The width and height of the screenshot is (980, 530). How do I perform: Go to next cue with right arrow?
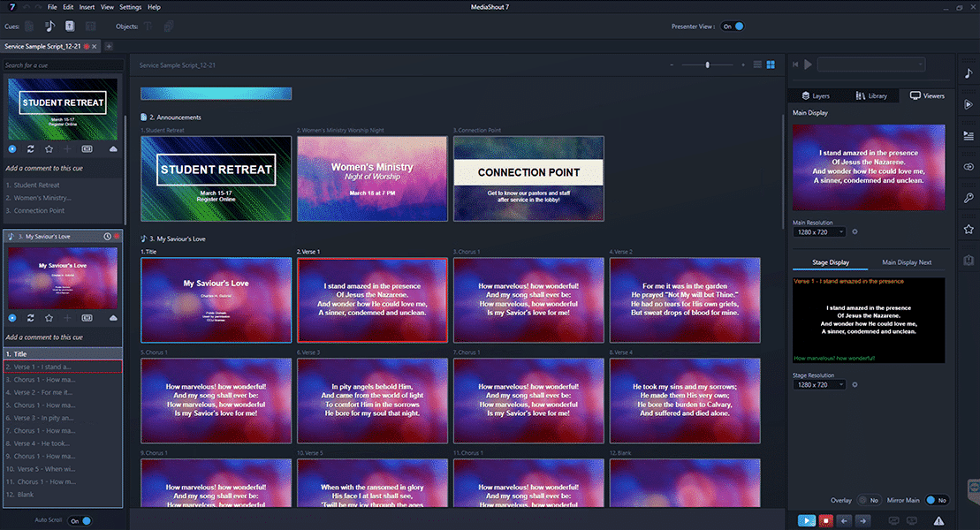coord(863,521)
